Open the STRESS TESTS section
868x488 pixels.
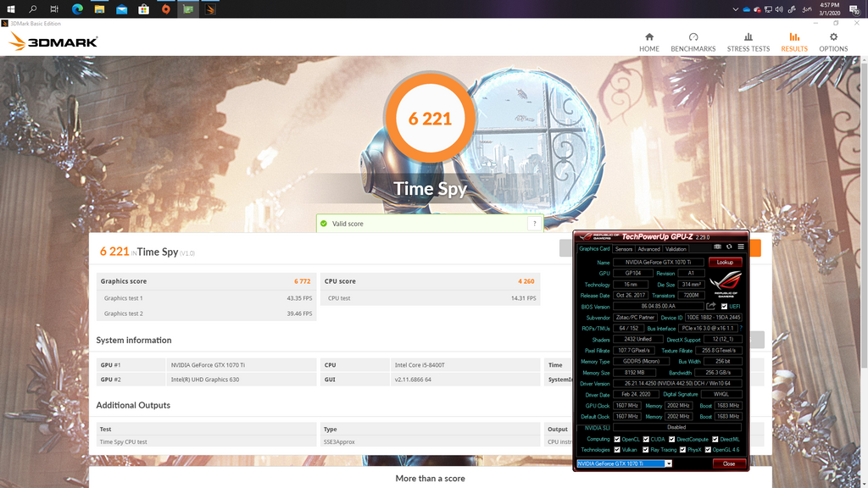pyautogui.click(x=748, y=42)
